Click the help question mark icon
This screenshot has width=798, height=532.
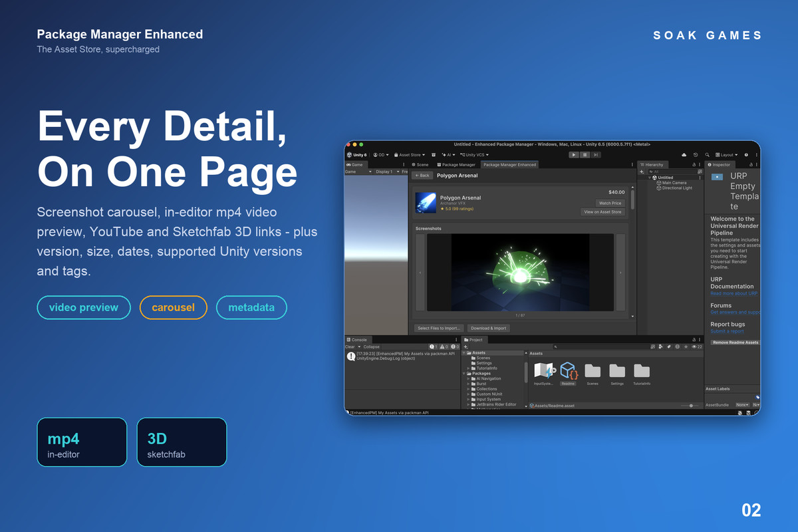[x=746, y=155]
